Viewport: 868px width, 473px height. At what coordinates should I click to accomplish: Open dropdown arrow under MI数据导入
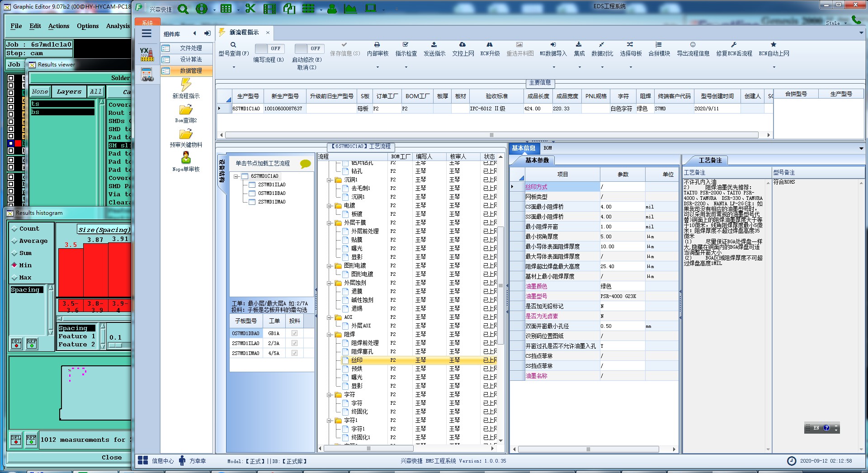[554, 67]
